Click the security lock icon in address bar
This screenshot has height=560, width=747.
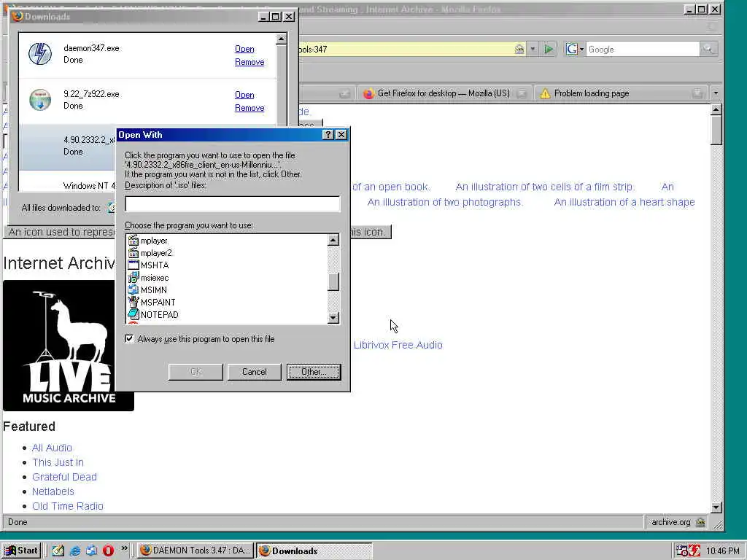pyautogui.click(x=519, y=49)
